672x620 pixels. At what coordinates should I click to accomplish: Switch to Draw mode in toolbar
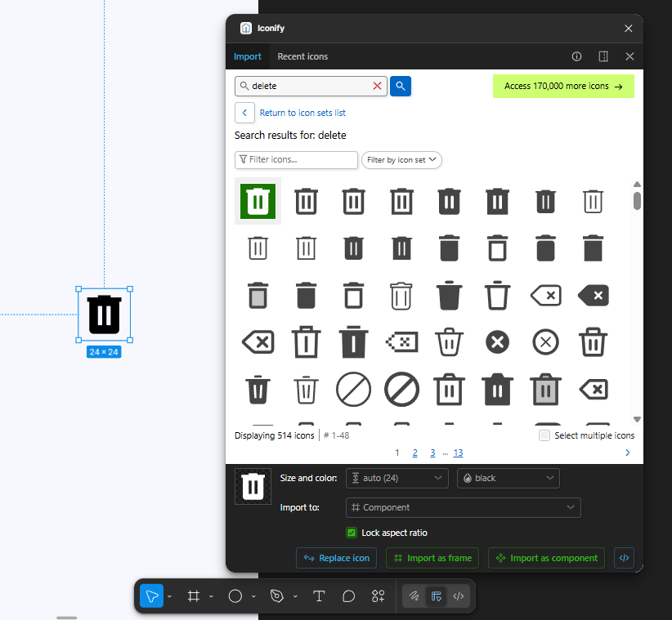coord(414,596)
